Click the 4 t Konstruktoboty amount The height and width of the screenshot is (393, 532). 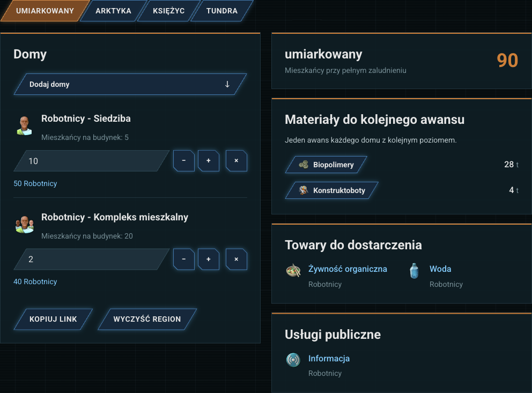click(514, 190)
